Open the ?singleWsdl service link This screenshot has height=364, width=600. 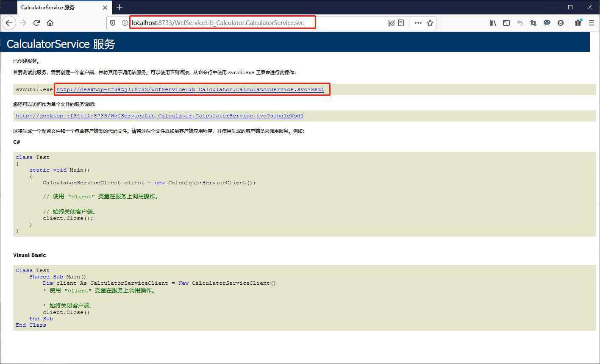click(x=160, y=116)
